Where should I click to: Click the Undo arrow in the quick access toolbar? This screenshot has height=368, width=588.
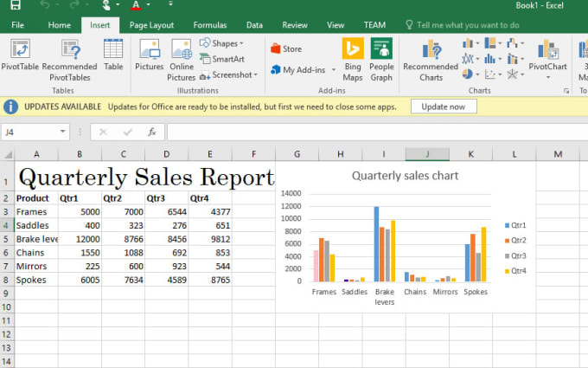click(x=44, y=5)
